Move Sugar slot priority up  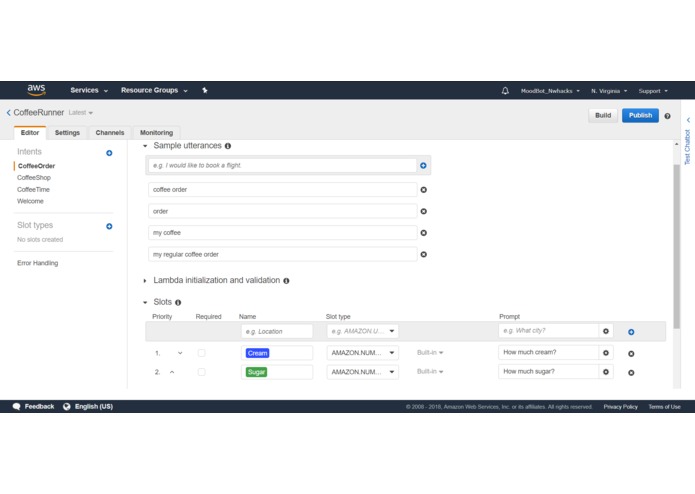tap(172, 372)
